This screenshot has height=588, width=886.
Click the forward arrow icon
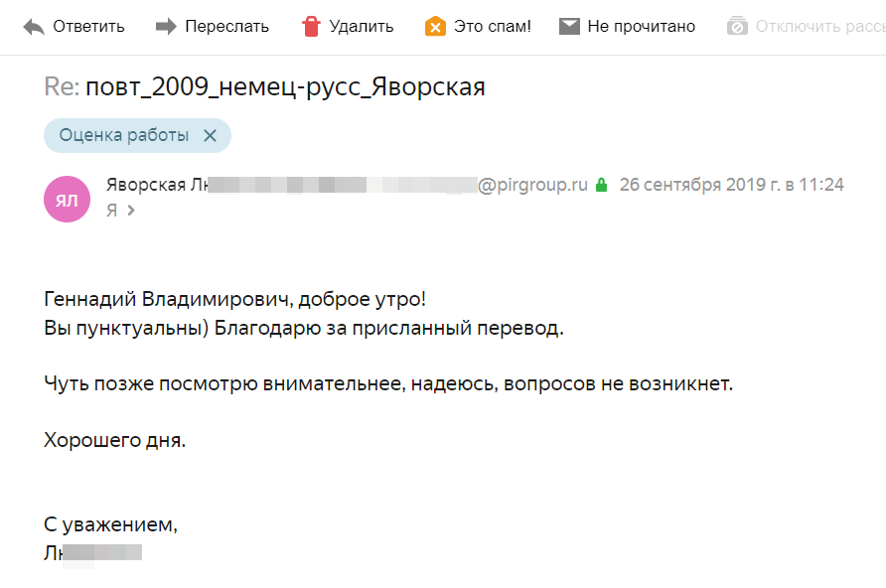point(166,26)
